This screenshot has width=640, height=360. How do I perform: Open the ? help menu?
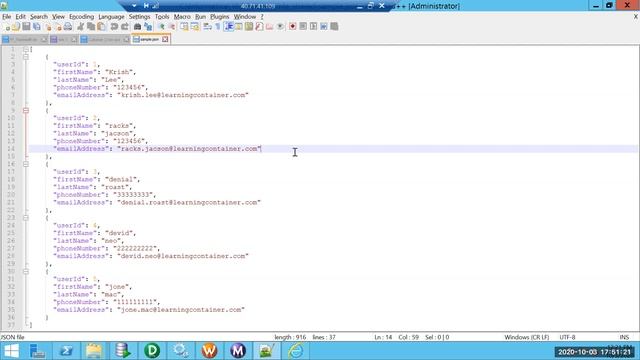coord(262,17)
